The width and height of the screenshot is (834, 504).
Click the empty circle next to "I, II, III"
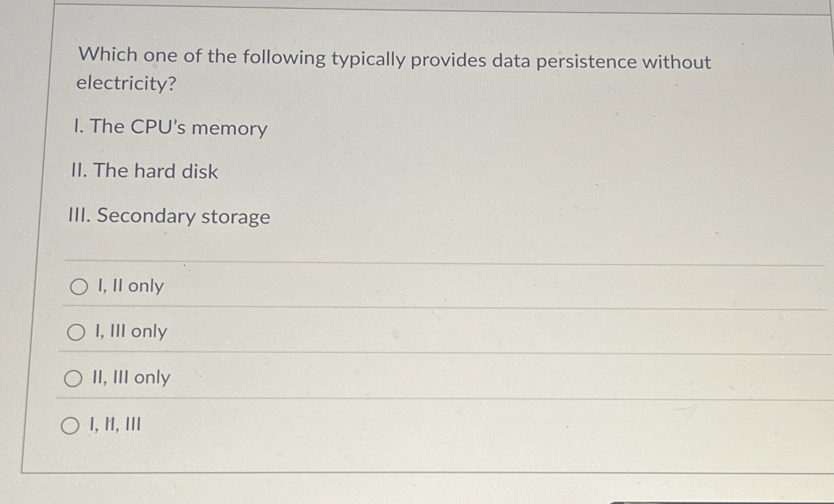point(69,425)
